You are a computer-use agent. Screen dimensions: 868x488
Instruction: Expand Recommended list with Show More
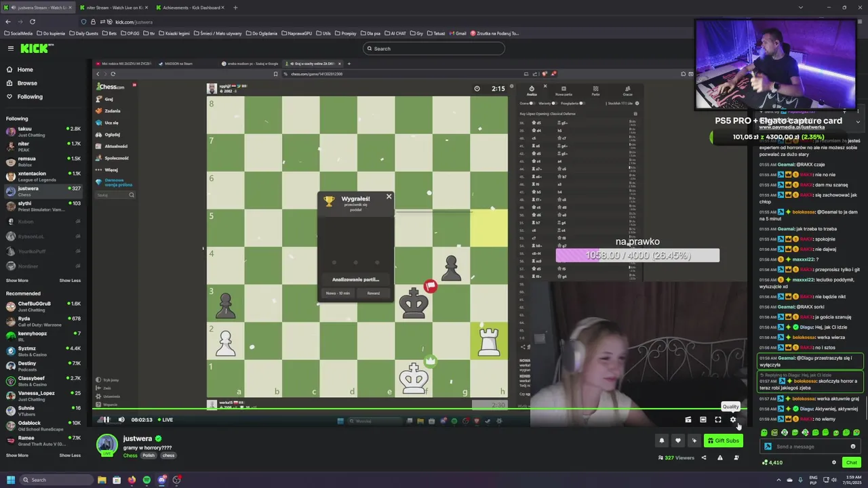click(x=17, y=455)
